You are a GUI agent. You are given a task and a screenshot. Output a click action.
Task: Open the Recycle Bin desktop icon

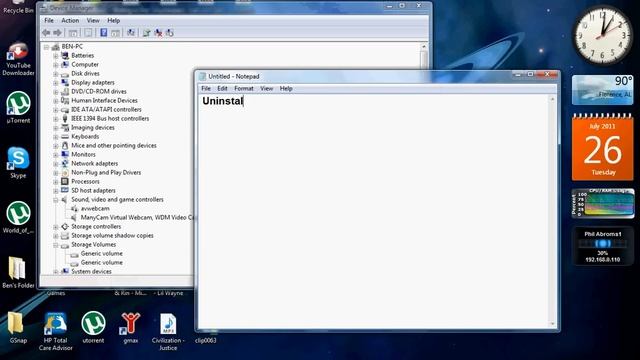pos(18,7)
